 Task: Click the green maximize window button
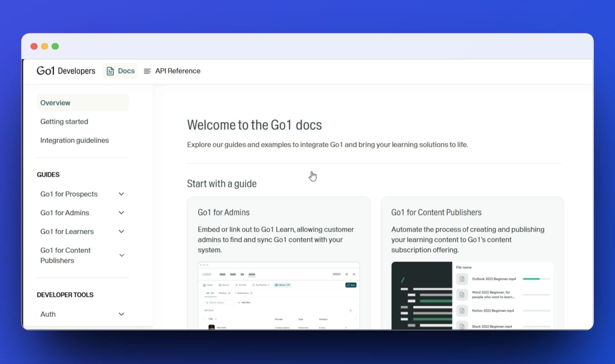pos(55,47)
